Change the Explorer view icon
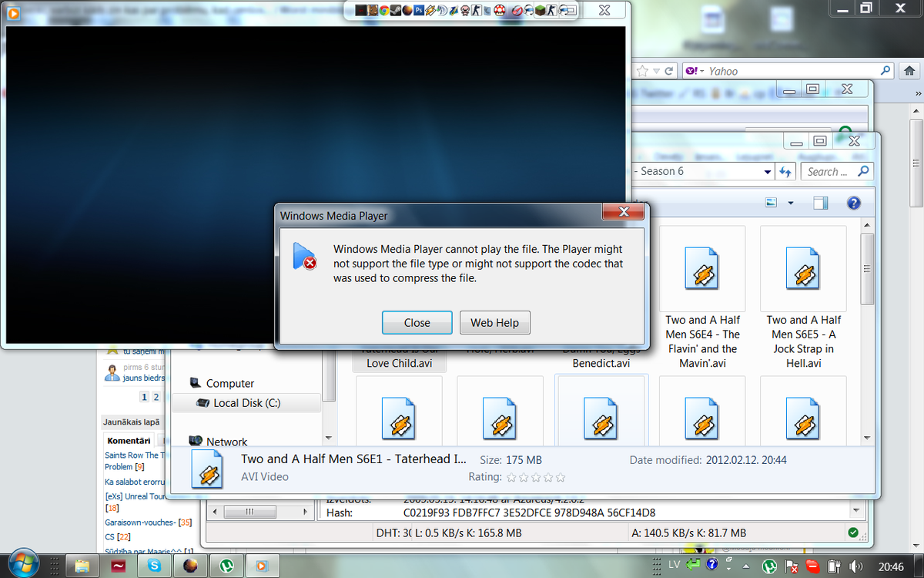 point(772,203)
